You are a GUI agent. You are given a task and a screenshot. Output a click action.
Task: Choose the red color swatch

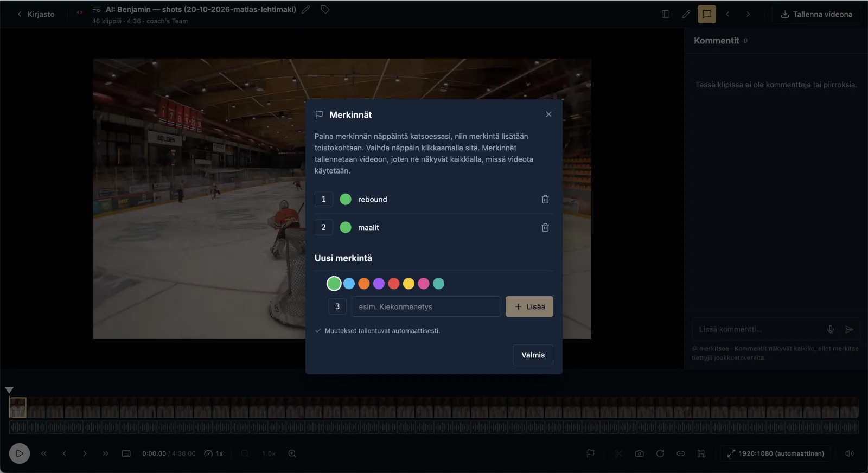click(394, 283)
